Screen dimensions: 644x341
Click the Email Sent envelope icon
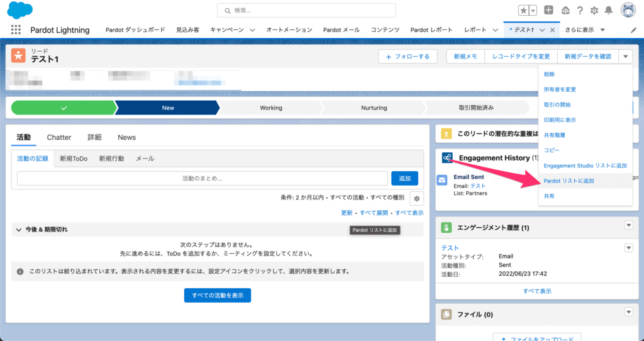(442, 180)
